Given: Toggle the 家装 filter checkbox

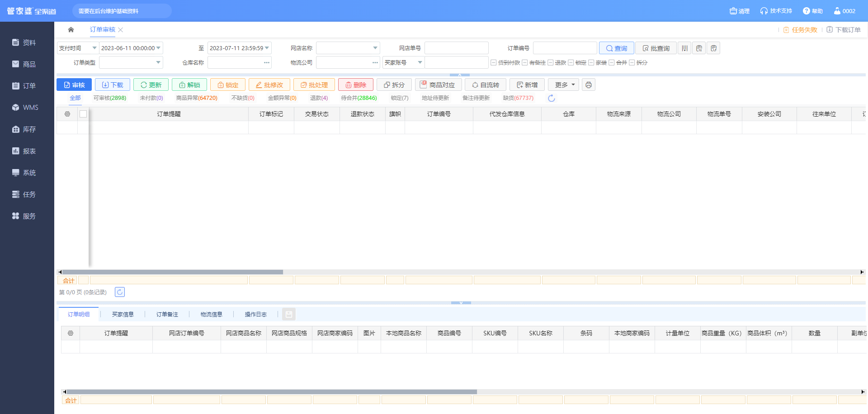Looking at the screenshot, I should tap(591, 63).
